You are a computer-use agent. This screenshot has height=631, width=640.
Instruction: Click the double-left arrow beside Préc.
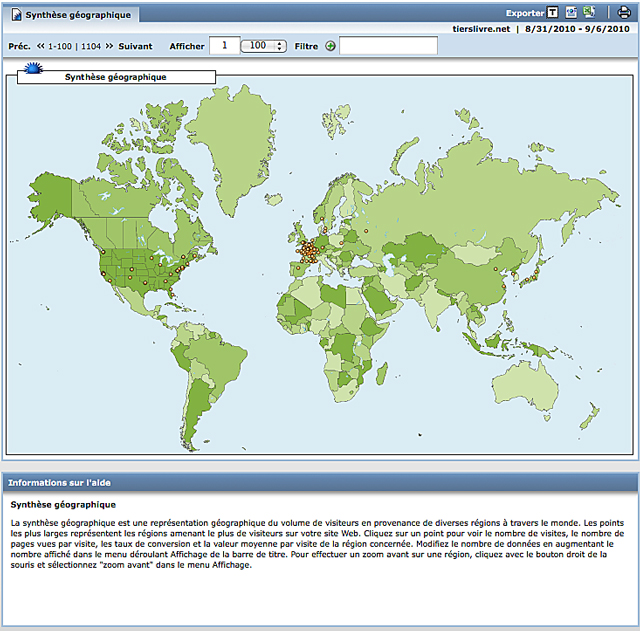(x=41, y=46)
